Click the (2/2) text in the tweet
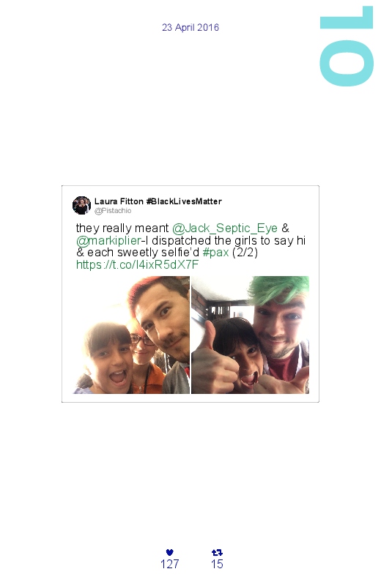 245,253
